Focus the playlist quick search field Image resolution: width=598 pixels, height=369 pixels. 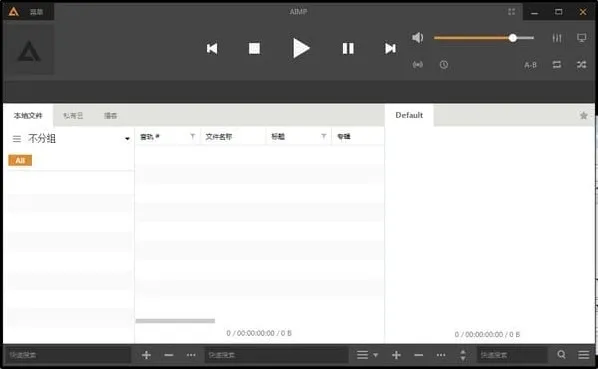[512, 355]
